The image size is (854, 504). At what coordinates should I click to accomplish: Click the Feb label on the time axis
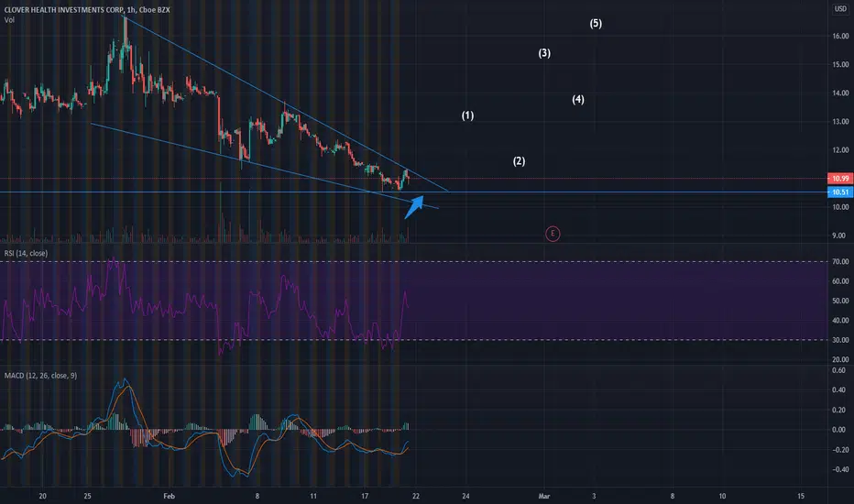pyautogui.click(x=169, y=496)
